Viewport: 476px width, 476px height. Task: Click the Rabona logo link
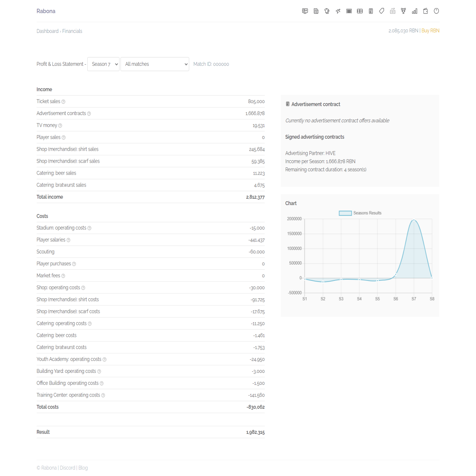[x=46, y=11]
